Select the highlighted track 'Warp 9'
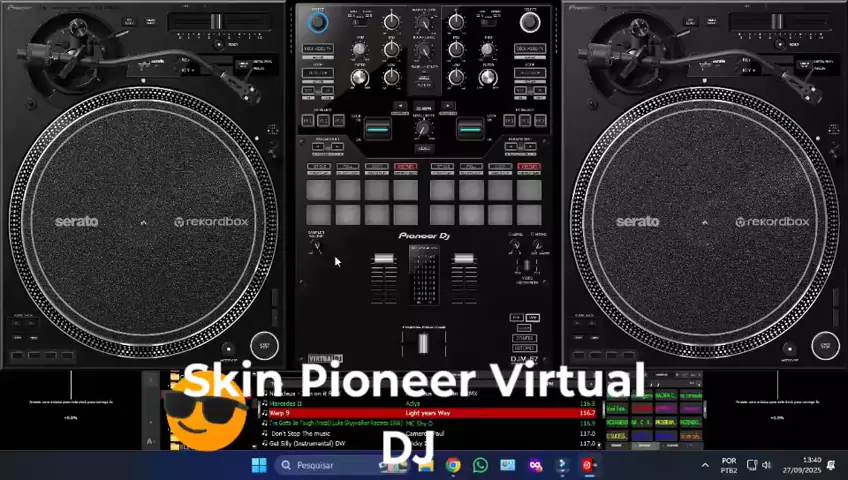Image resolution: width=848 pixels, height=480 pixels. [429, 413]
